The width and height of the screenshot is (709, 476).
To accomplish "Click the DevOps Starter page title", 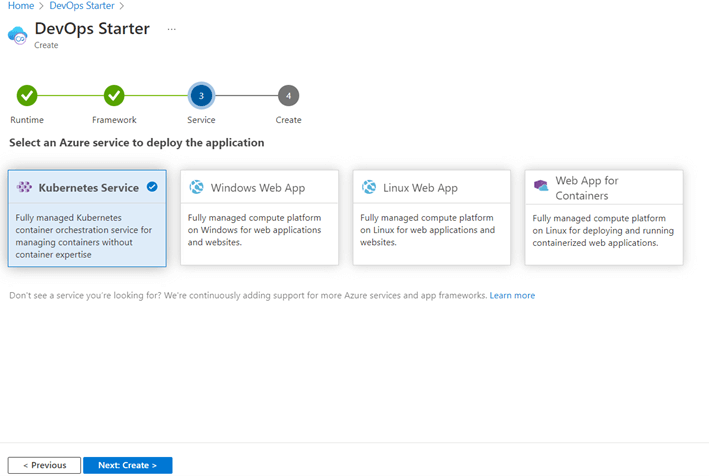I will (92, 28).
